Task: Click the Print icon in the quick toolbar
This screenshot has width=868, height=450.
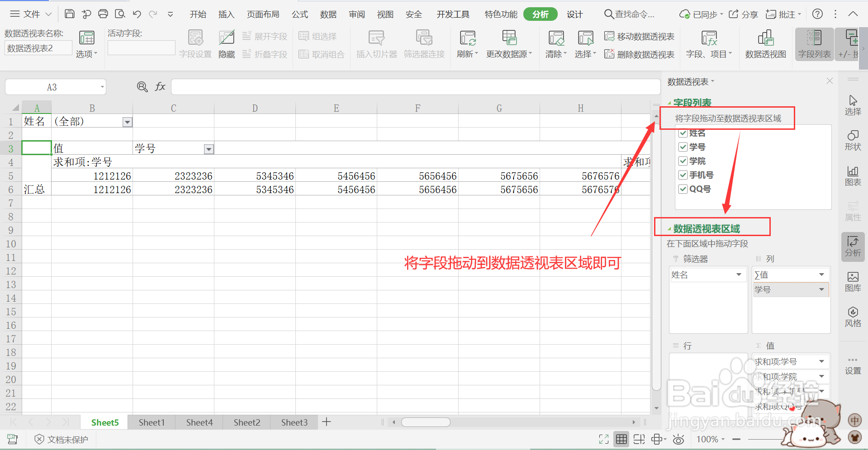Action: [103, 14]
